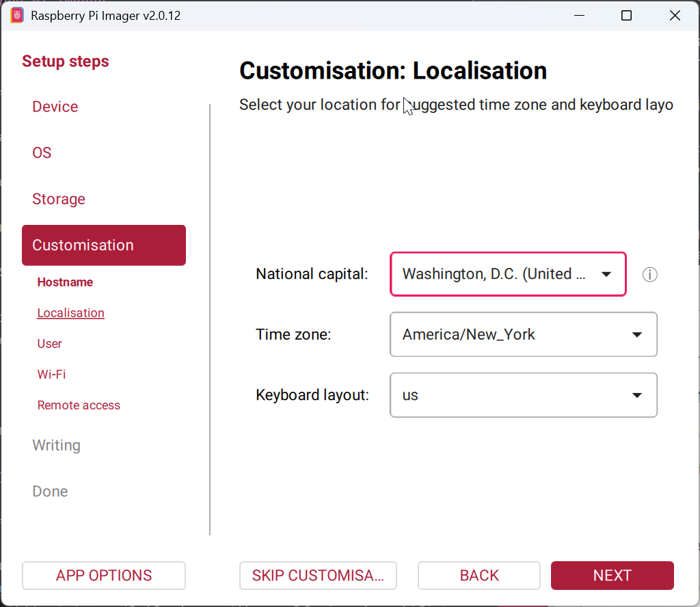Screen dimensions: 700x607
Task: Click the 'National capital:' label
Action: pyautogui.click(x=312, y=274)
